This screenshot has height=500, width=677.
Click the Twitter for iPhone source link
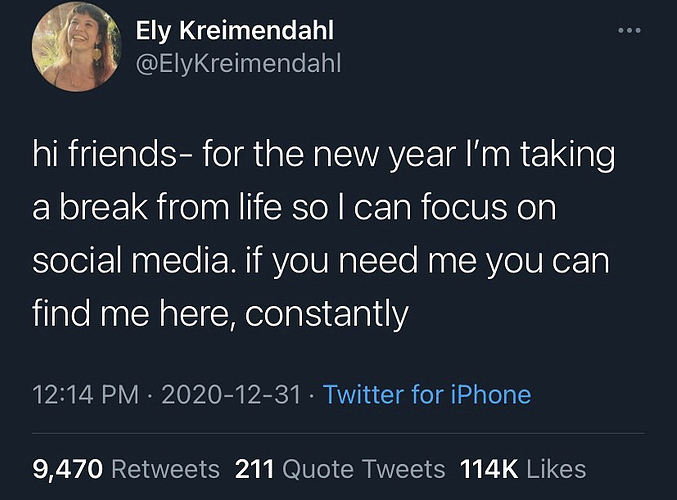click(x=427, y=394)
